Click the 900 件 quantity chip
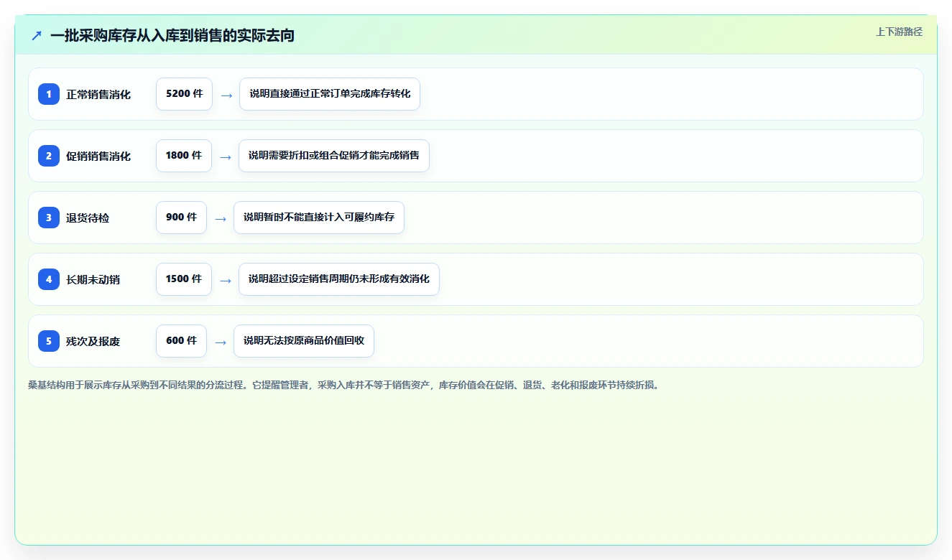The width and height of the screenshot is (952, 560). (181, 217)
